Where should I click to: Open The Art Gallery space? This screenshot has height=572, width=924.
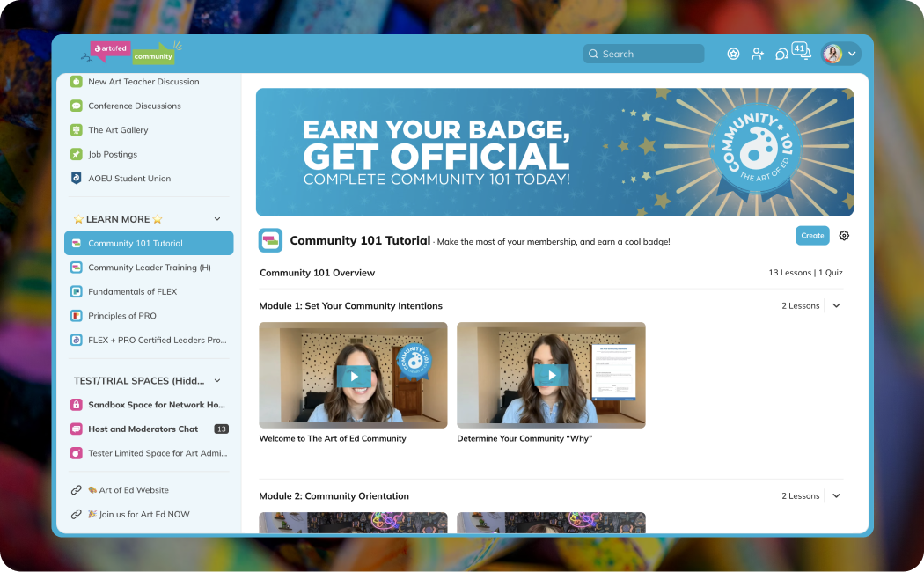[118, 130]
